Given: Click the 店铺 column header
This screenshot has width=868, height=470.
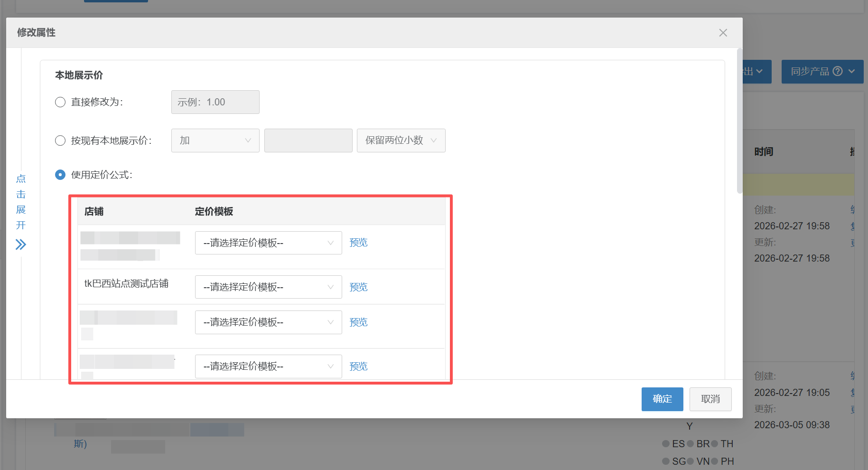Looking at the screenshot, I should (94, 211).
